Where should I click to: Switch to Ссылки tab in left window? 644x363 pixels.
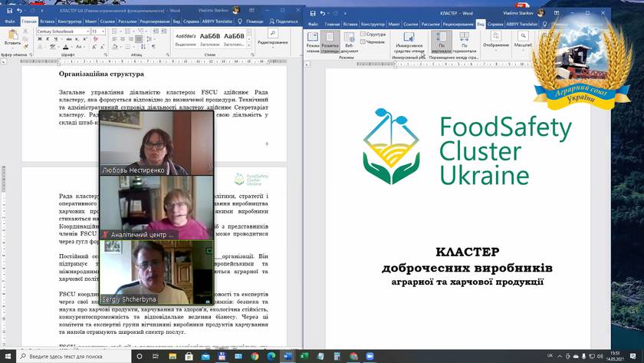click(107, 21)
